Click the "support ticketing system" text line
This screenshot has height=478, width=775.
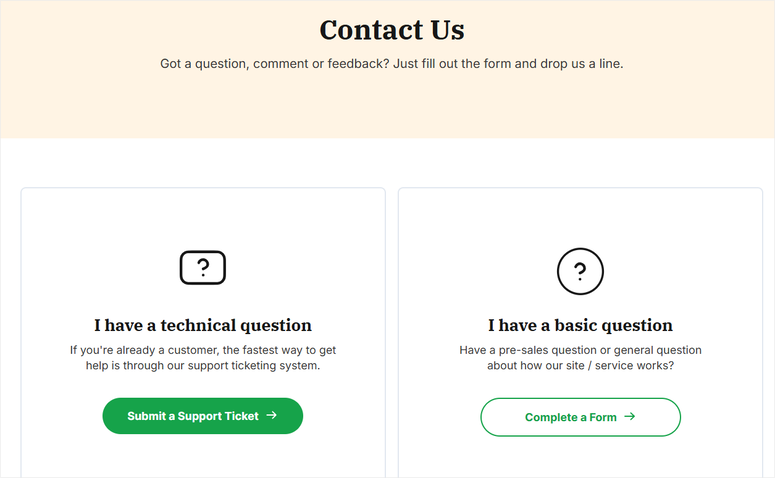point(202,366)
